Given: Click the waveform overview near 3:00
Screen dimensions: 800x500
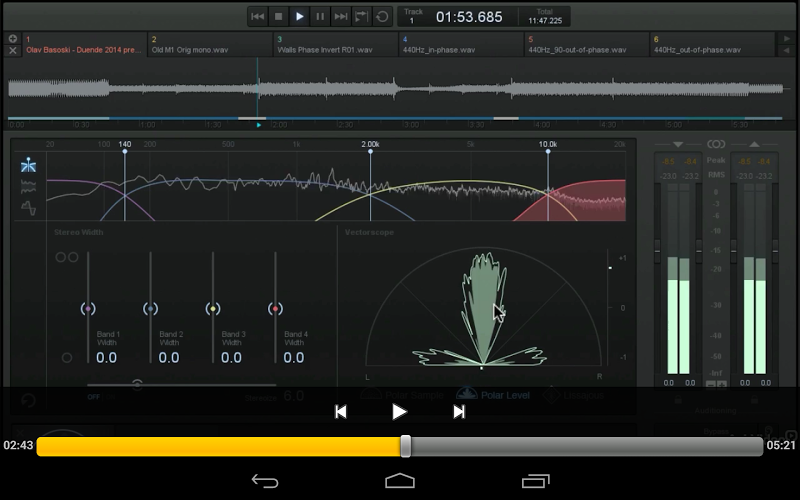Looking at the screenshot, I should click(403, 89).
